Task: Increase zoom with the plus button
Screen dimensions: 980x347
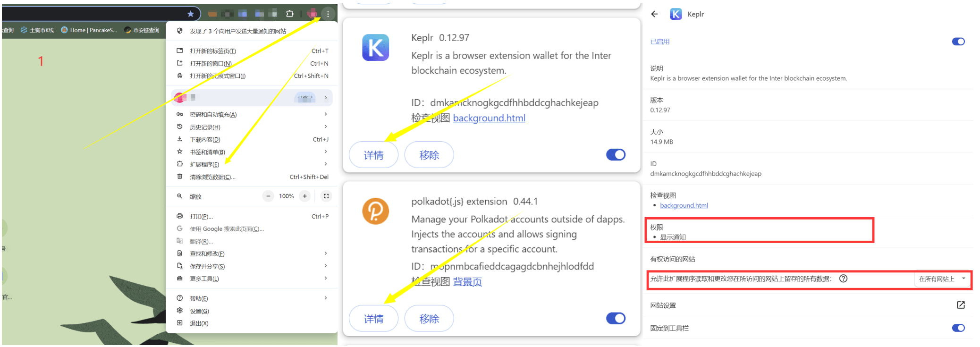Action: 305,196
